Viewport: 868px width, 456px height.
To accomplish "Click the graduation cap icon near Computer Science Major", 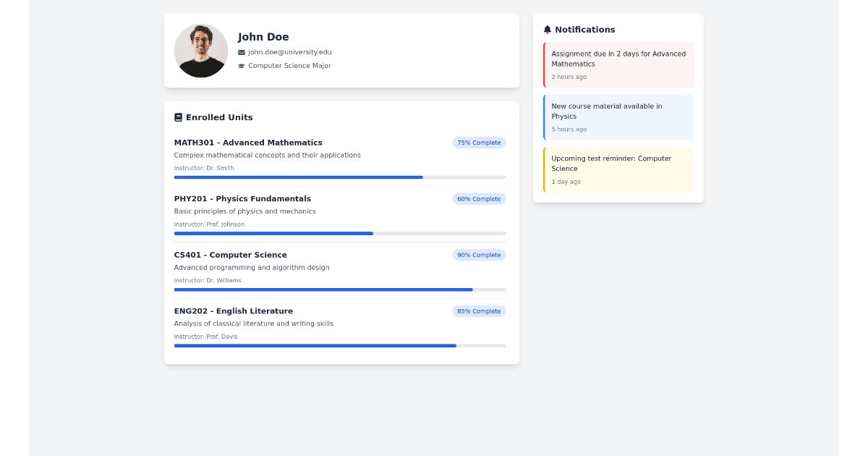I will pos(242,65).
